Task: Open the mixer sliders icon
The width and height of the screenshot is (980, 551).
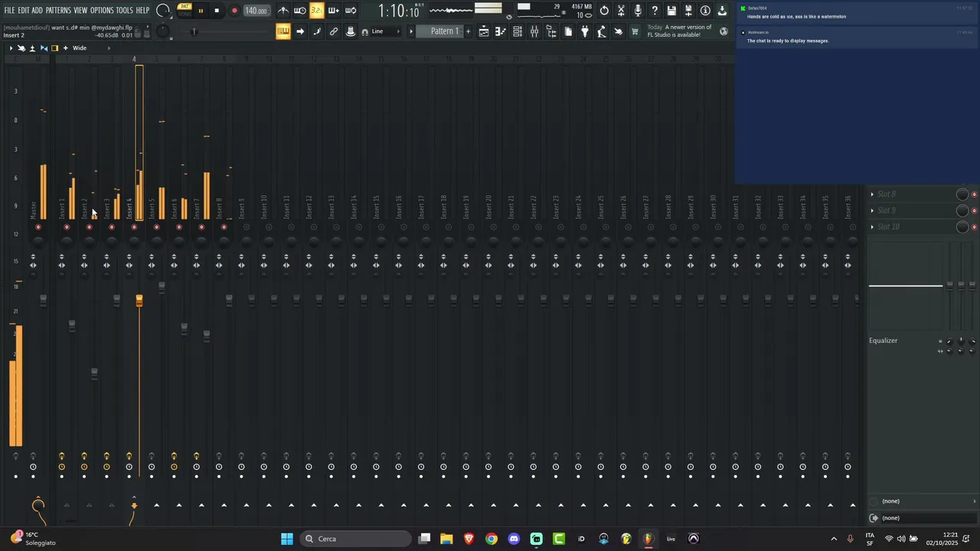Action: [x=534, y=31]
